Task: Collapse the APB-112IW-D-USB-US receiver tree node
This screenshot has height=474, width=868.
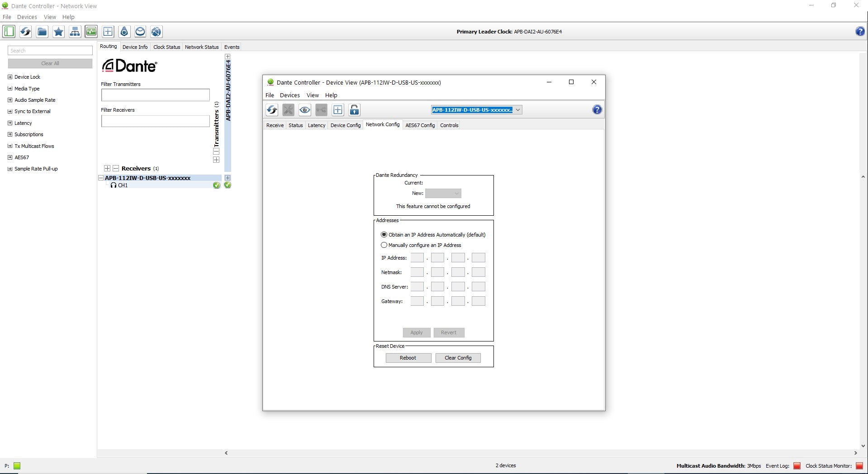Action: [101, 178]
